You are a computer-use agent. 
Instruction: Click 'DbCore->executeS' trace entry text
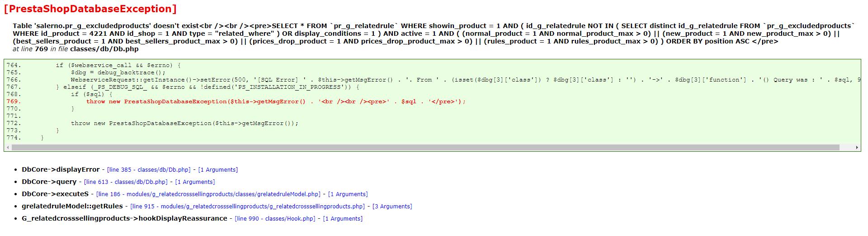[55, 194]
